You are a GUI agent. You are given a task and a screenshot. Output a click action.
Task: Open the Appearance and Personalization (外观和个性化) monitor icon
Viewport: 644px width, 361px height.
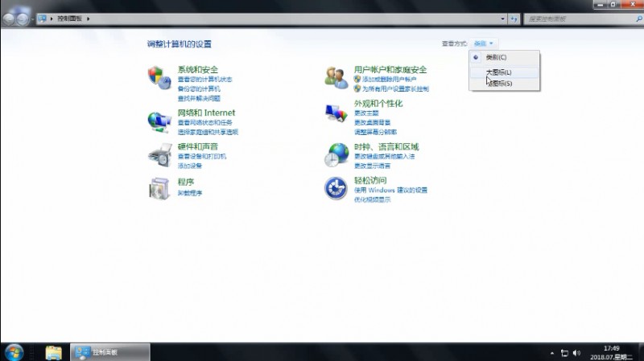(336, 113)
